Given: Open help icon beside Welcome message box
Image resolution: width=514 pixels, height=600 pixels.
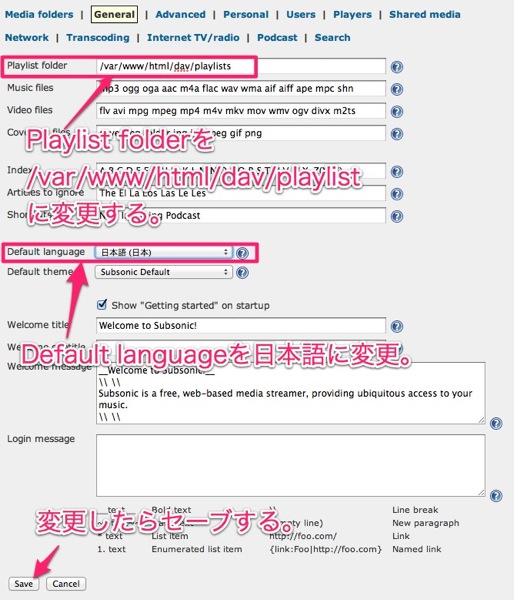Looking at the screenshot, I should click(x=496, y=423).
